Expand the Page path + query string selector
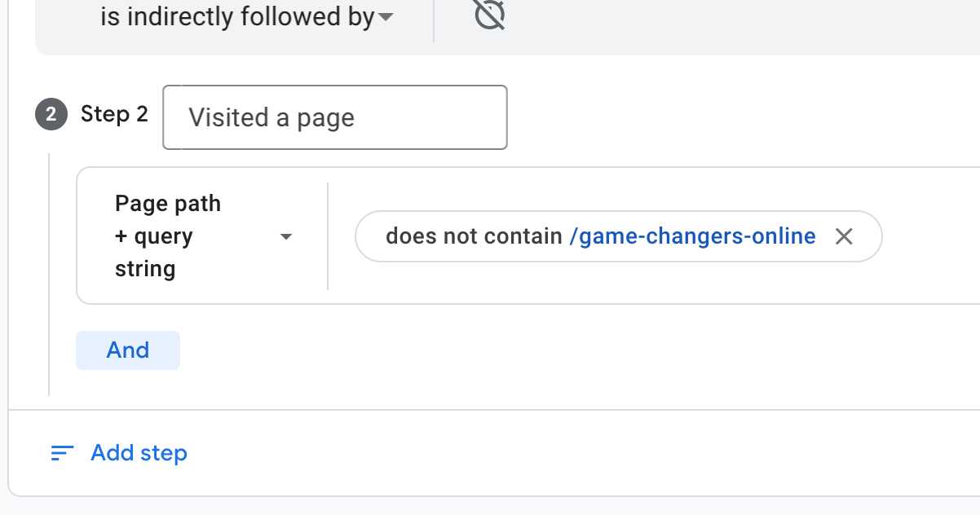 tap(202, 236)
